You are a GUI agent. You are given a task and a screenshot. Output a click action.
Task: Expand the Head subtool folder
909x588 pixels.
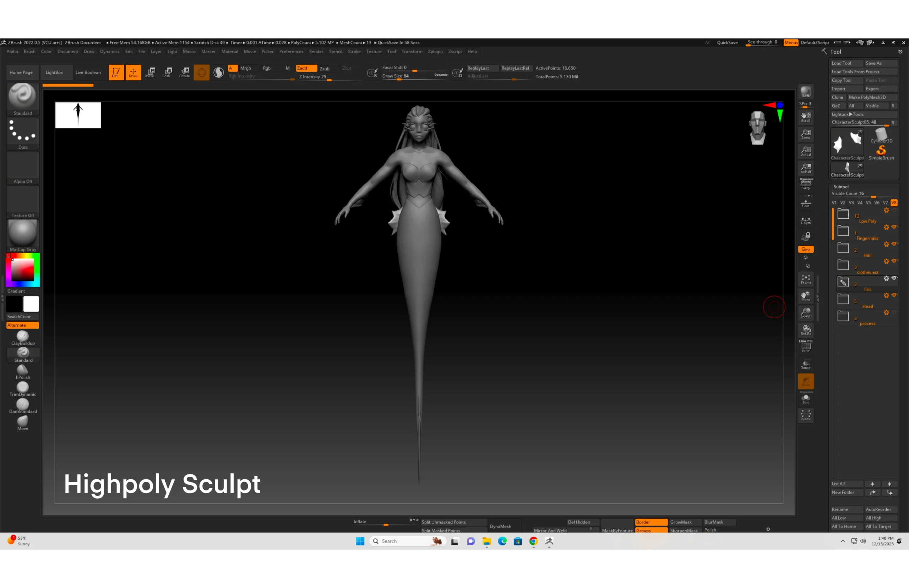pyautogui.click(x=843, y=299)
